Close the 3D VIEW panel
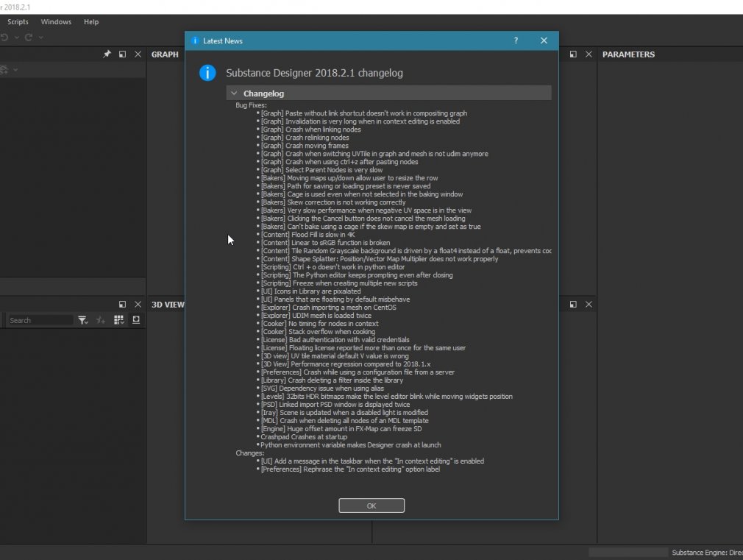The image size is (743, 560). click(x=589, y=304)
